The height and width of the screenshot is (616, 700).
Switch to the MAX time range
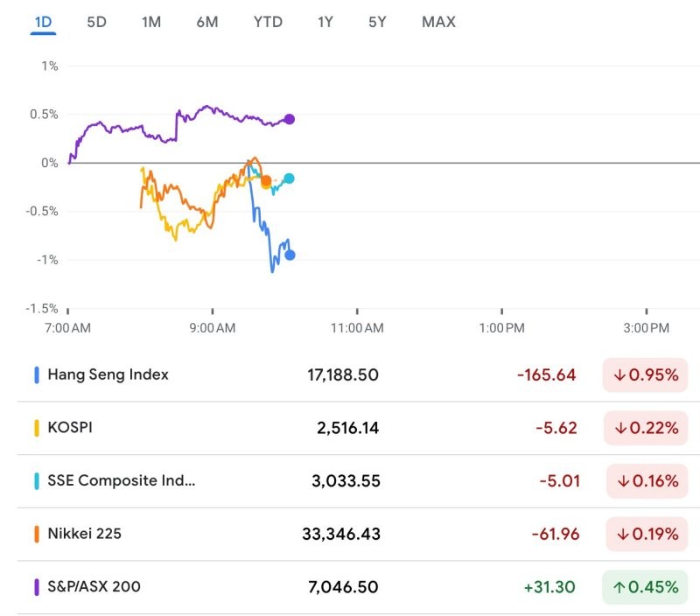(439, 22)
